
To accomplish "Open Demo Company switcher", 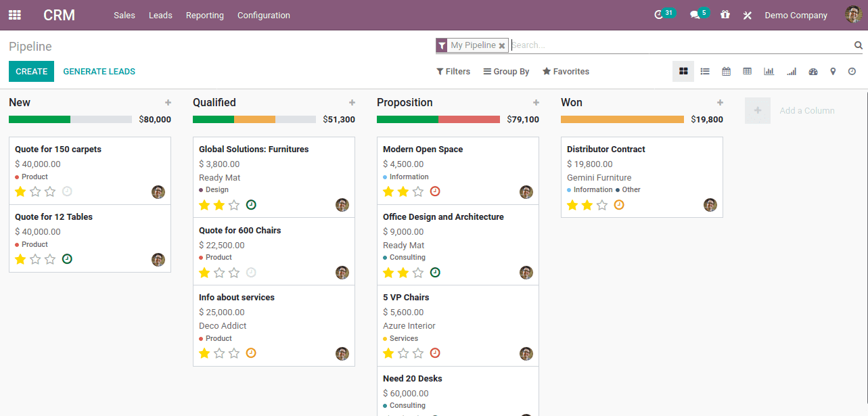I will [x=796, y=15].
